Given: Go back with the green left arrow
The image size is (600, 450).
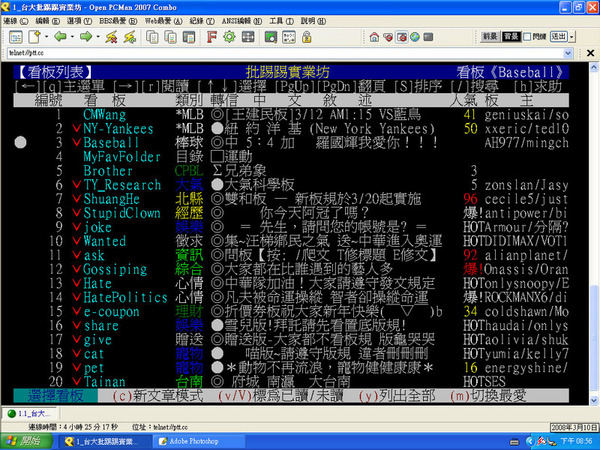Looking at the screenshot, I should point(60,37).
